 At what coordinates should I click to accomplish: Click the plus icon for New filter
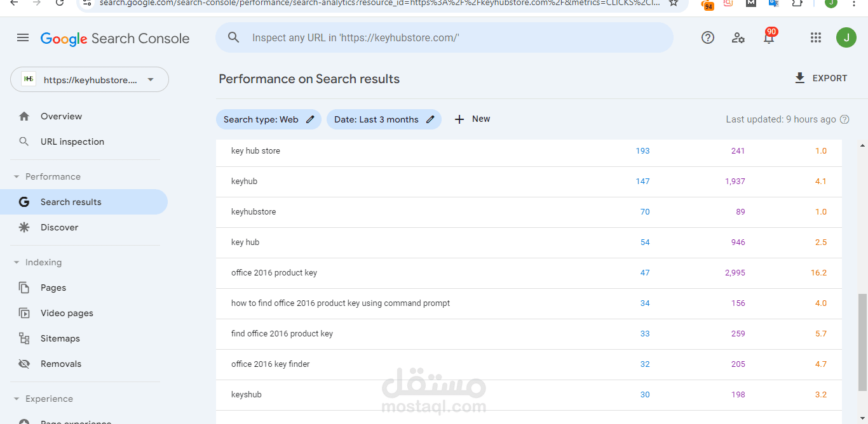pos(459,119)
